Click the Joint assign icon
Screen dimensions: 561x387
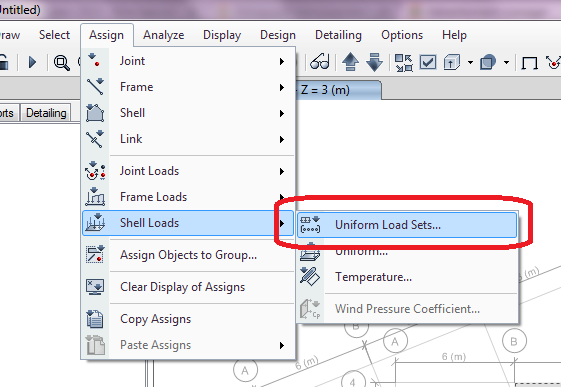point(94,60)
